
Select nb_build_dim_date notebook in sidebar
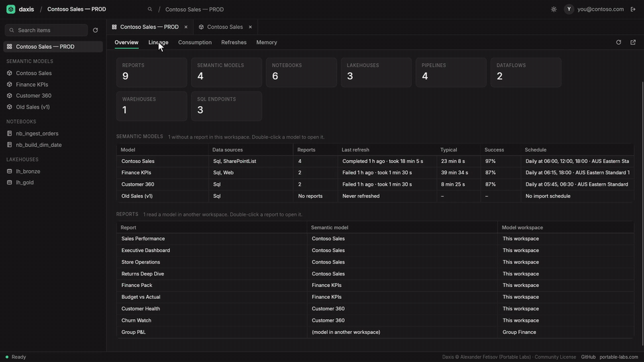coord(53,145)
